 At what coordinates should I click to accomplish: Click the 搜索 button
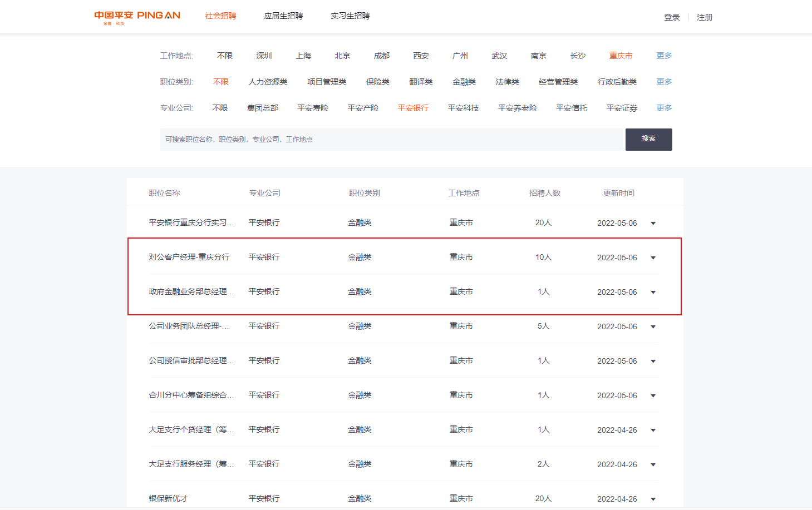tap(649, 140)
